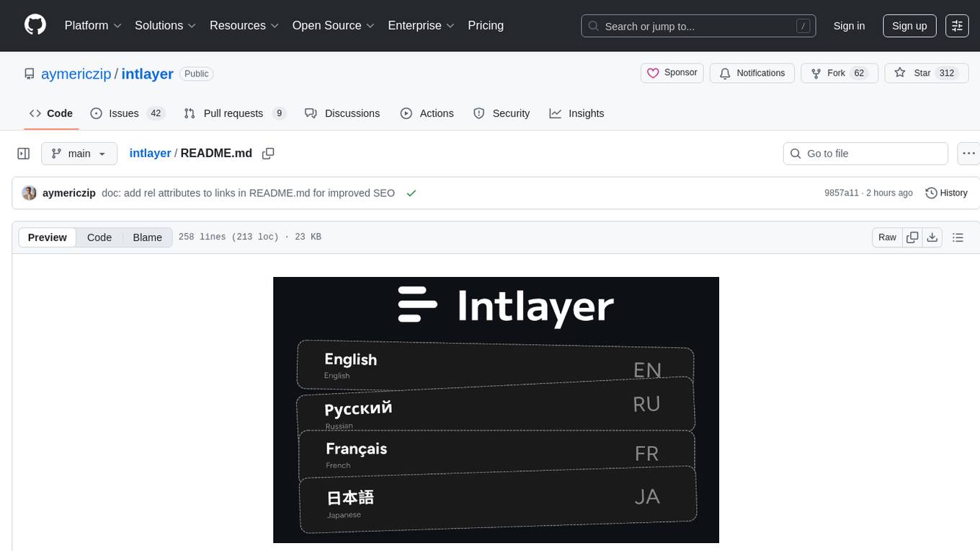The height and width of the screenshot is (551, 980).
Task: Toggle the file tree side panel
Action: [x=24, y=154]
